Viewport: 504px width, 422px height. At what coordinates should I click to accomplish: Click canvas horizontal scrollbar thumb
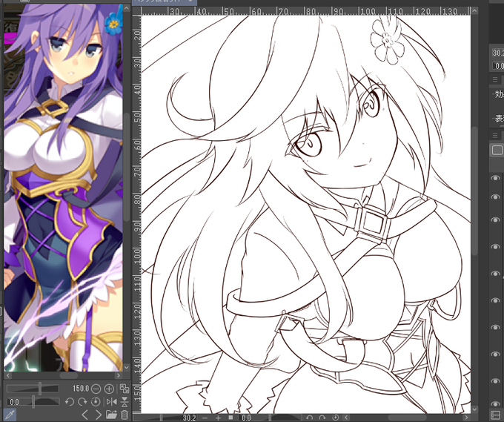pyautogui.click(x=407, y=418)
